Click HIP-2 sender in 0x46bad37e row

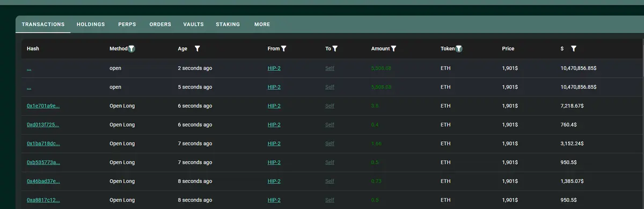(x=274, y=181)
